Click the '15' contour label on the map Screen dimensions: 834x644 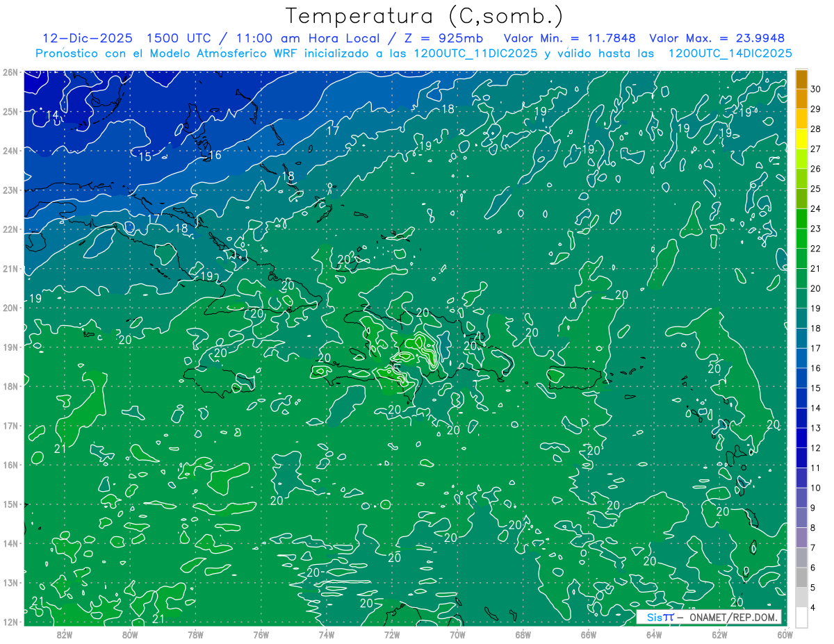[145, 156]
